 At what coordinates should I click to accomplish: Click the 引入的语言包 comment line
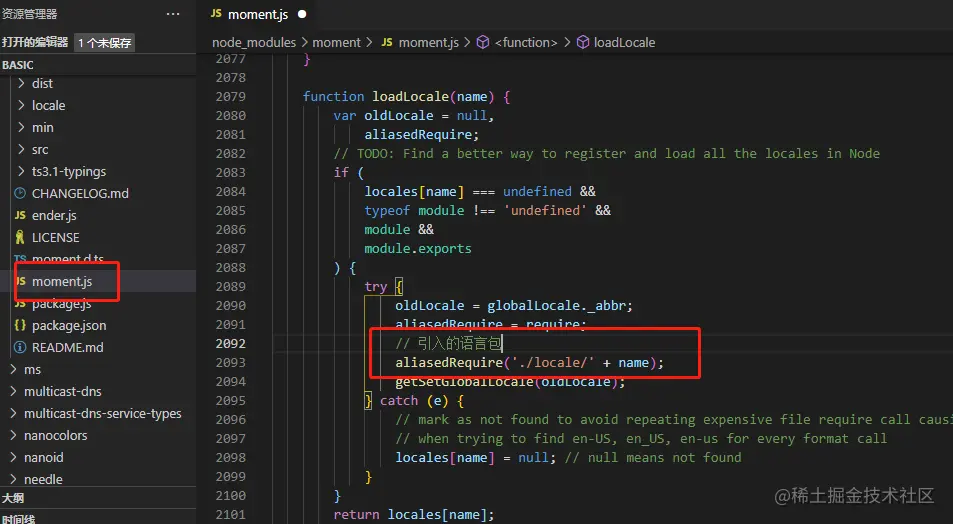449,343
